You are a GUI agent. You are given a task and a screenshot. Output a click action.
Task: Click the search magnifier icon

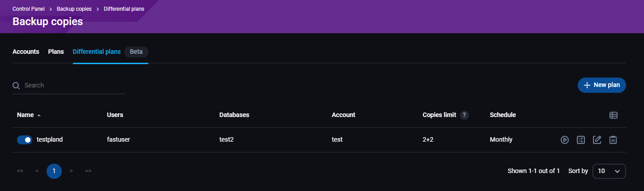(16, 86)
